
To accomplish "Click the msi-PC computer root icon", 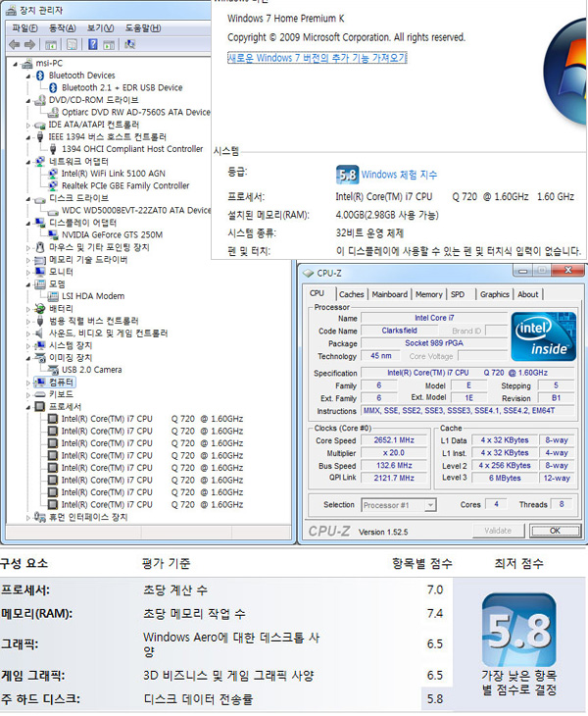I will [27, 63].
